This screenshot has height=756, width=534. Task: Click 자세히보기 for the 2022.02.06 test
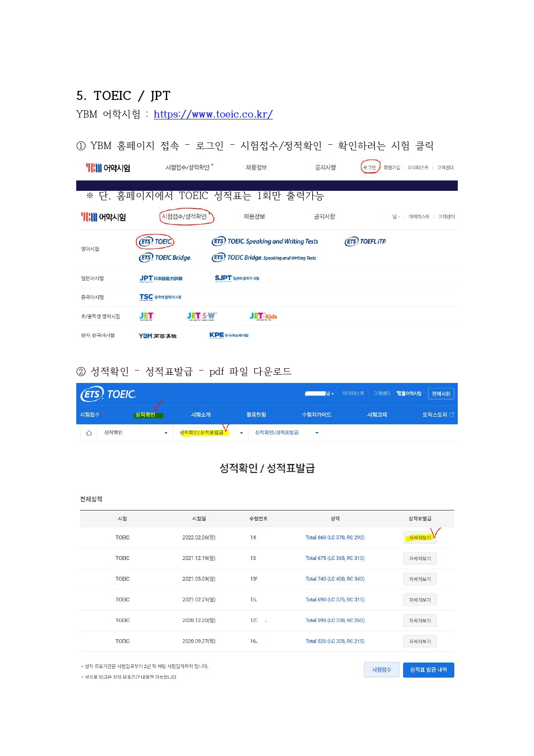[x=420, y=538]
